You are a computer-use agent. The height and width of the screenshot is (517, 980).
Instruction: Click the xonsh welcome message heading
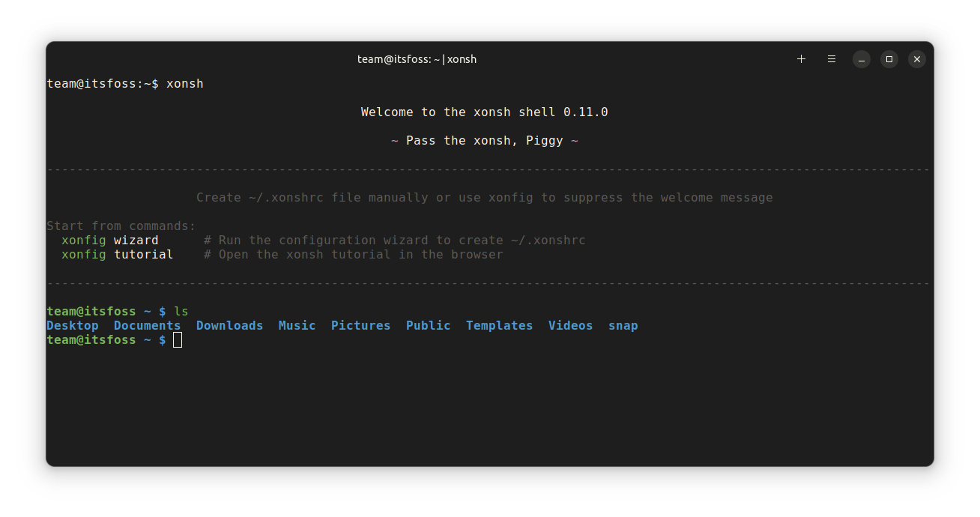coord(484,111)
